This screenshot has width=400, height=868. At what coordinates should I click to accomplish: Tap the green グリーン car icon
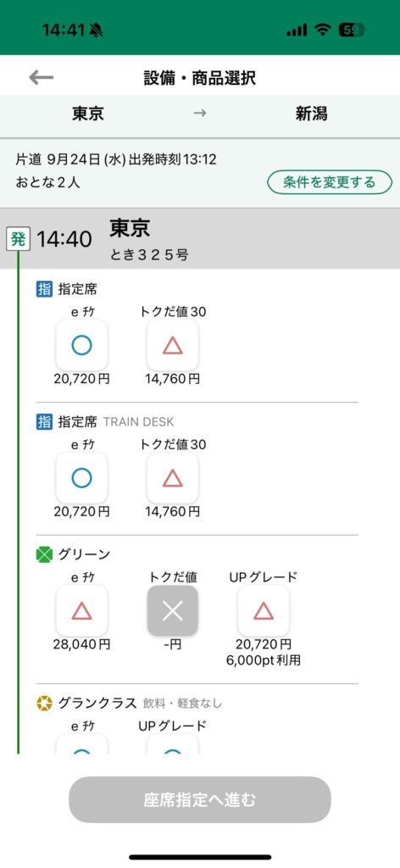click(x=44, y=554)
